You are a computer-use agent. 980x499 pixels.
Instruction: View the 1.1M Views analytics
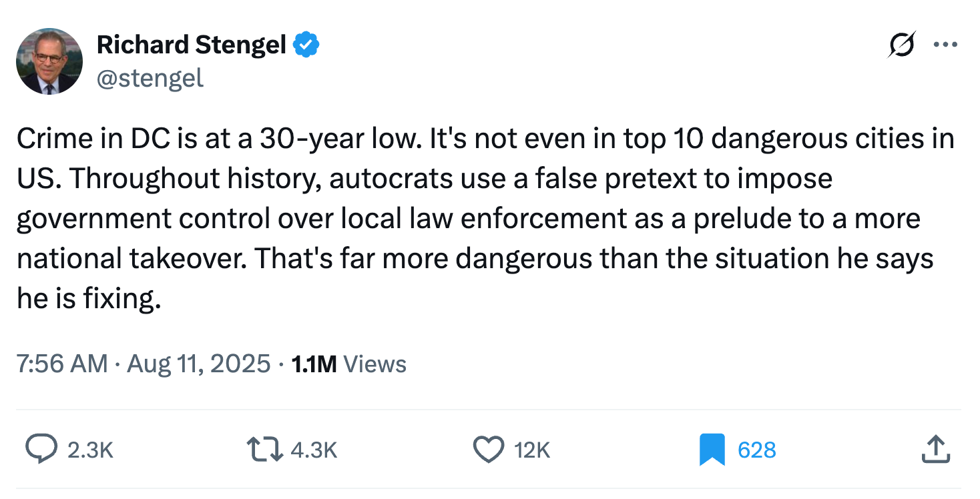click(349, 364)
